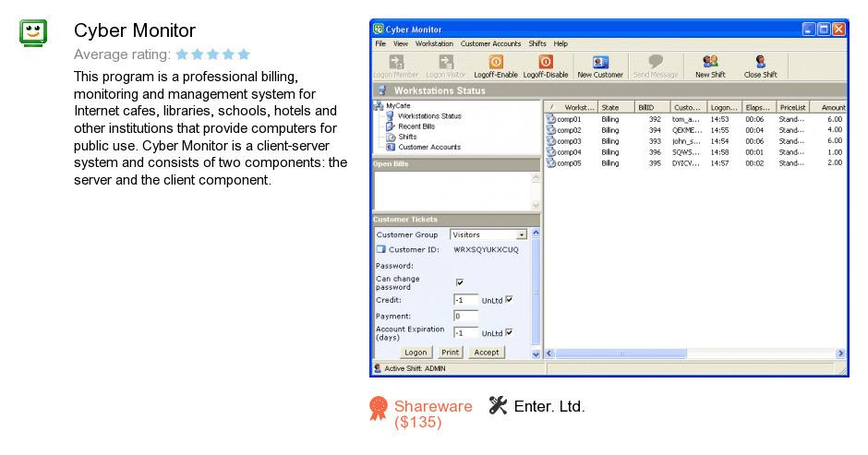Click the Cyber Monitor green smiley app icon

click(x=33, y=33)
